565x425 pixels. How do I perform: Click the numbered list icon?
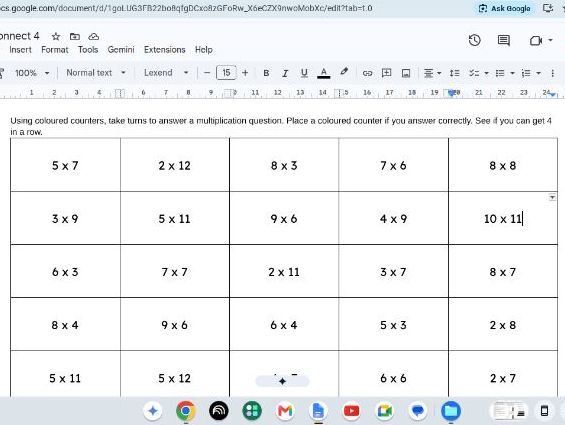tap(526, 73)
